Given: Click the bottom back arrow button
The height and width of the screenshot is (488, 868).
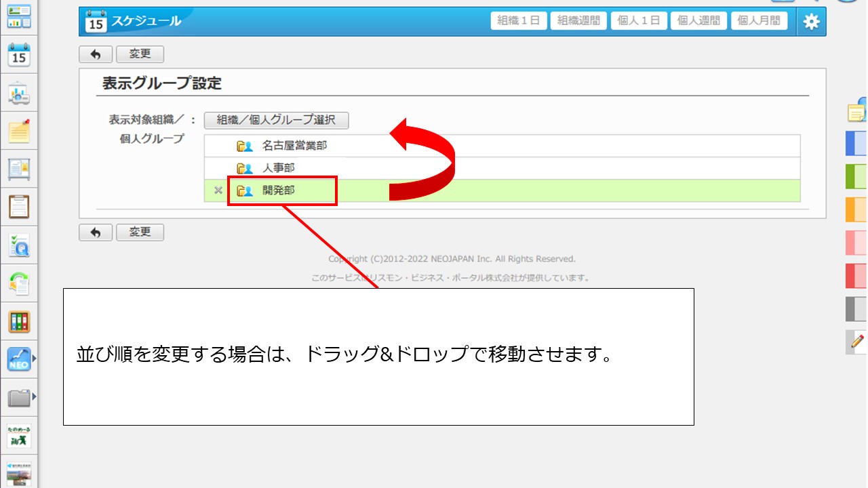Looking at the screenshot, I should (96, 232).
